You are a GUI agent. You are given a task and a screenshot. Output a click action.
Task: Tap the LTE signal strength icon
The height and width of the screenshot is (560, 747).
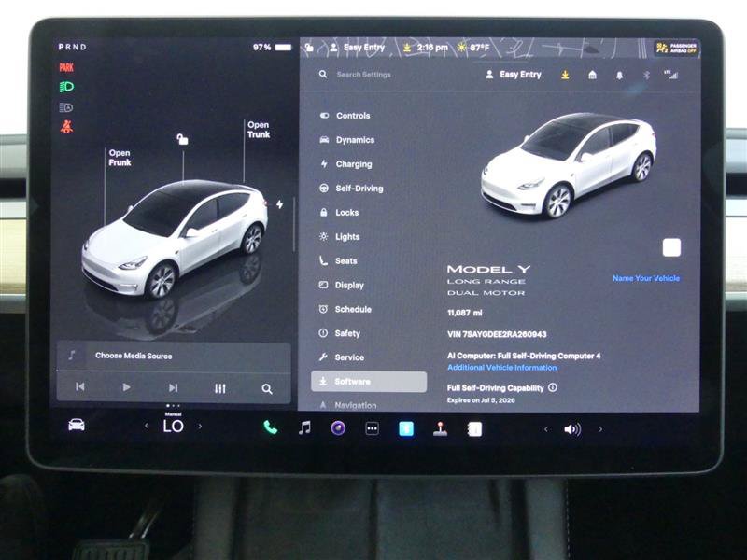click(671, 75)
